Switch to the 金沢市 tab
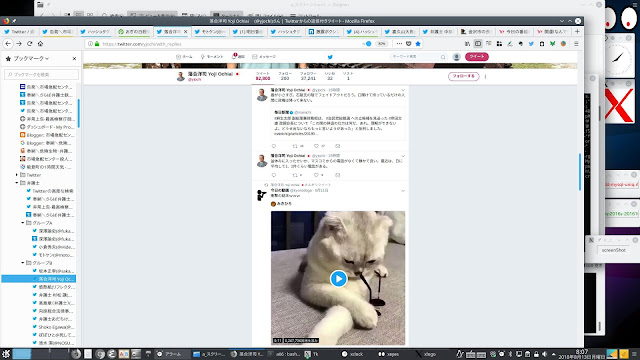This screenshot has width=640, height=360. pyautogui.click(x=476, y=31)
